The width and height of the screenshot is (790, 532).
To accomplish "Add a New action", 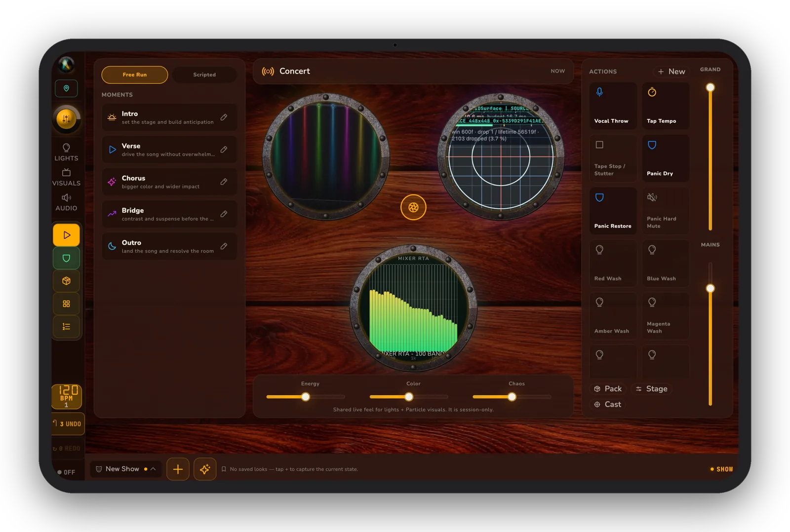I will coord(671,72).
